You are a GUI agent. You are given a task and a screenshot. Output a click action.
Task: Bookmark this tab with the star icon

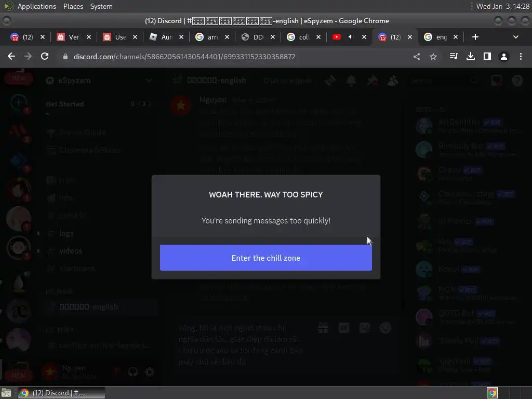click(433, 57)
